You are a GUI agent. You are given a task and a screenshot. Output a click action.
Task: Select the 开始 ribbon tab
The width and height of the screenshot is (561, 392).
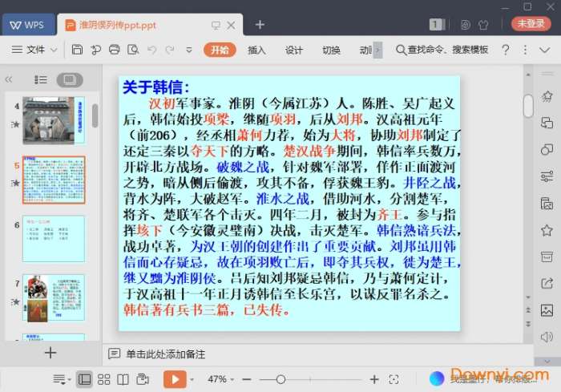click(220, 50)
